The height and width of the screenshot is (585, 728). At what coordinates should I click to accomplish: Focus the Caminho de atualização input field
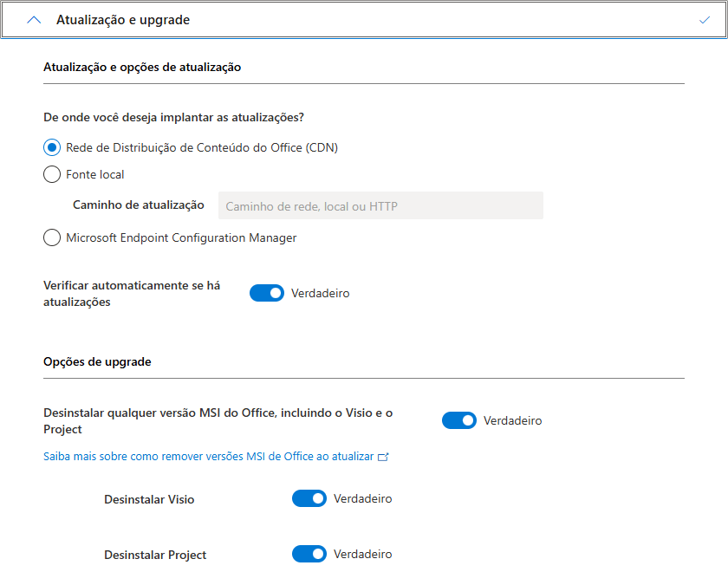tap(380, 205)
